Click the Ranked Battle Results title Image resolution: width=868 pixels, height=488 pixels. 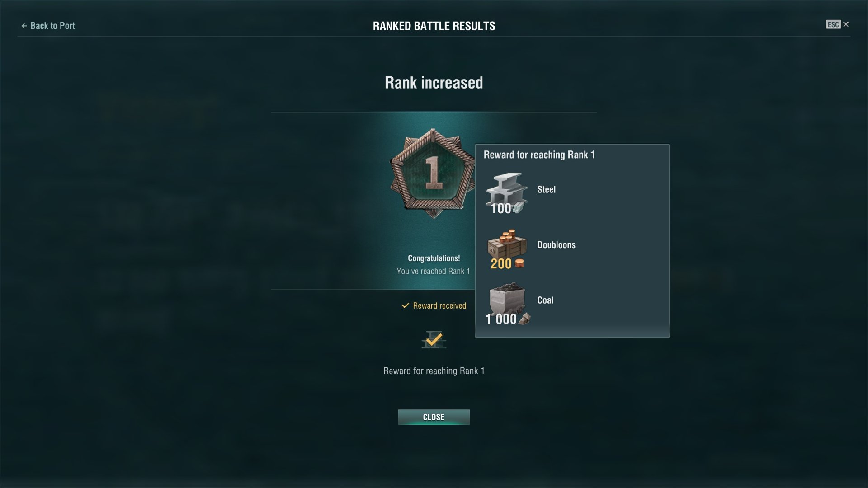434,26
